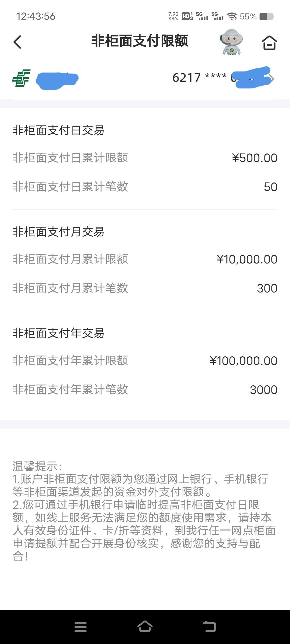Tap the ¥10,000.00 monthly limit value

tap(247, 259)
